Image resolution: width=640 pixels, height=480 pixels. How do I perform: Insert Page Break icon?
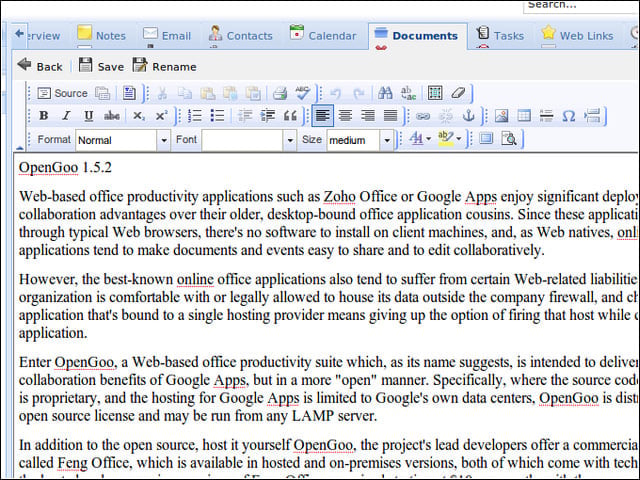click(592, 116)
